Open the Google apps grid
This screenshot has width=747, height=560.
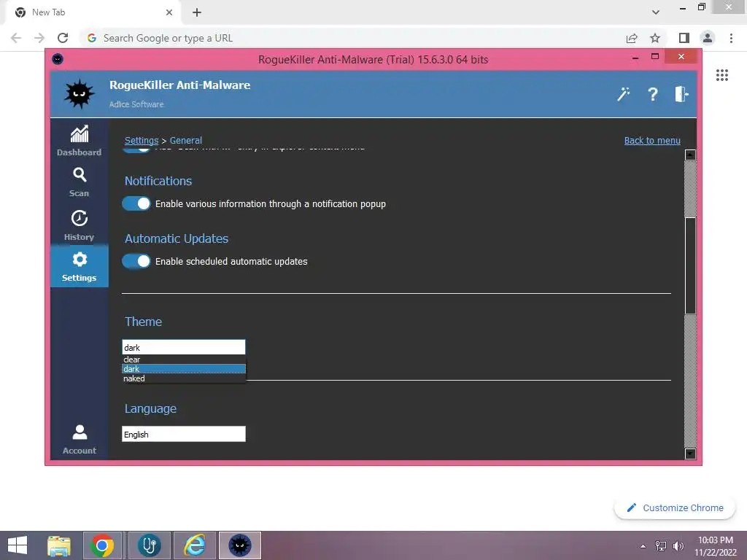click(x=721, y=75)
